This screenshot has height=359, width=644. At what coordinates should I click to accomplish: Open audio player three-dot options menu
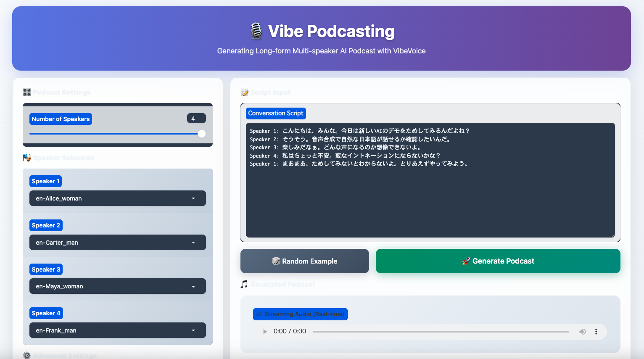(x=596, y=332)
